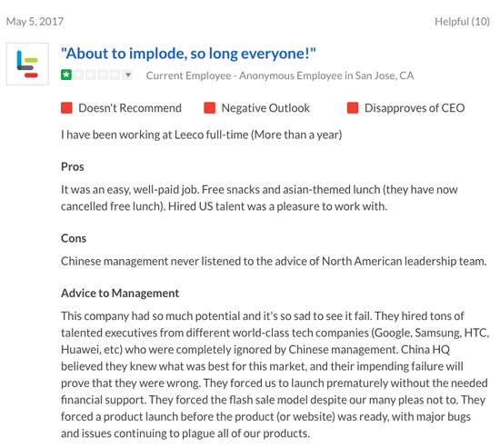Select the Negative Outlook label text

pyautogui.click(x=265, y=108)
